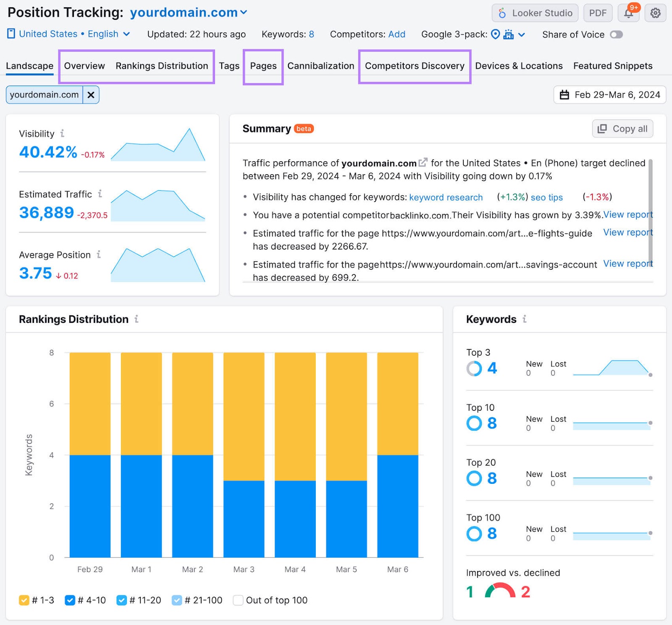Click Copy all in the Summary panel
The image size is (672, 625).
[622, 129]
